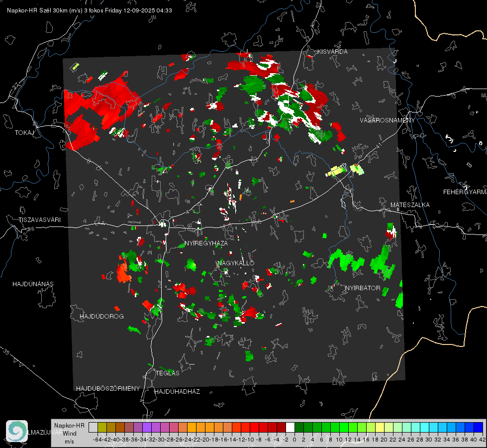The width and height of the screenshot is (487, 448).
Task: Select the deep blue swatch between 40 and 42
Action: (x=479, y=427)
